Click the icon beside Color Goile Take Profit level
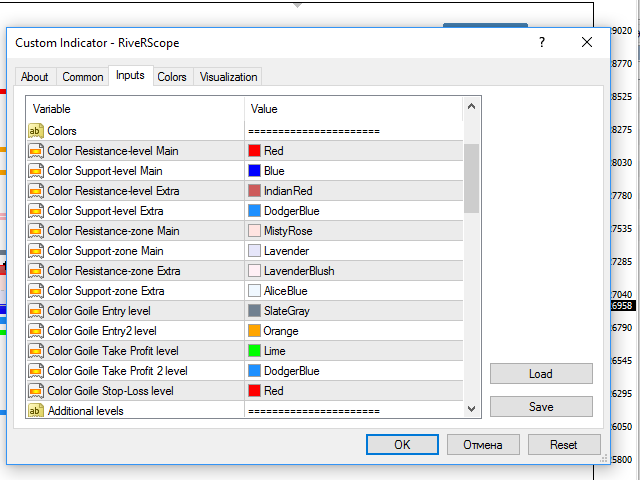 35,351
